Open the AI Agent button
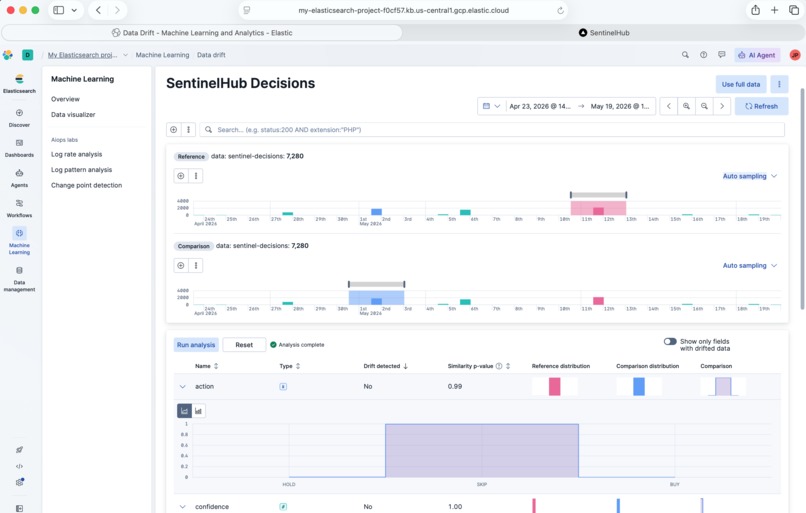806x513 pixels. click(757, 55)
